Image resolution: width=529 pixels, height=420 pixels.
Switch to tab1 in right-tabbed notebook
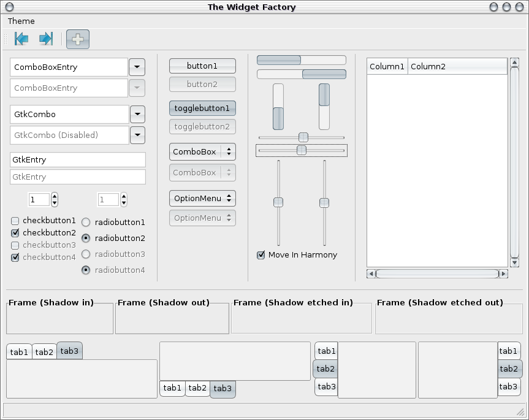(x=509, y=351)
